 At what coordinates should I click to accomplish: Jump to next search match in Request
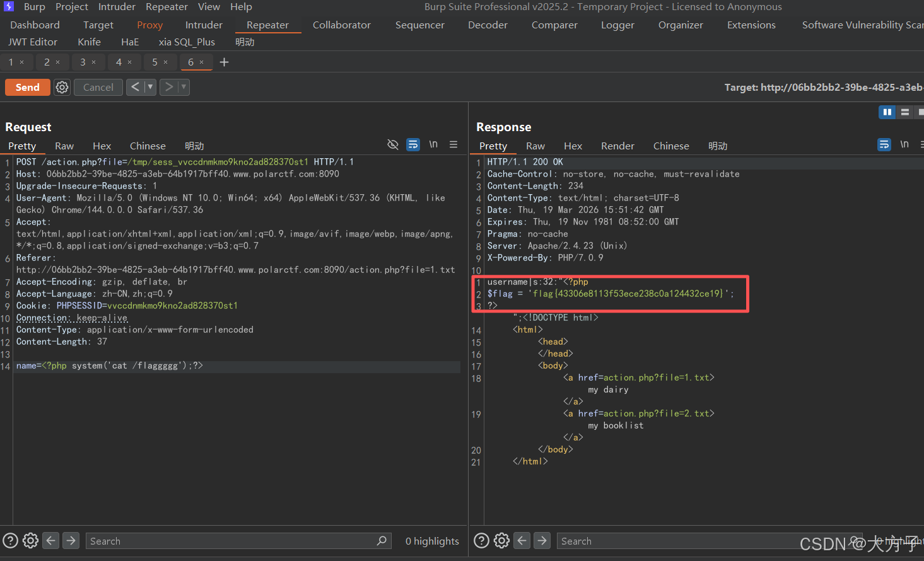71,540
